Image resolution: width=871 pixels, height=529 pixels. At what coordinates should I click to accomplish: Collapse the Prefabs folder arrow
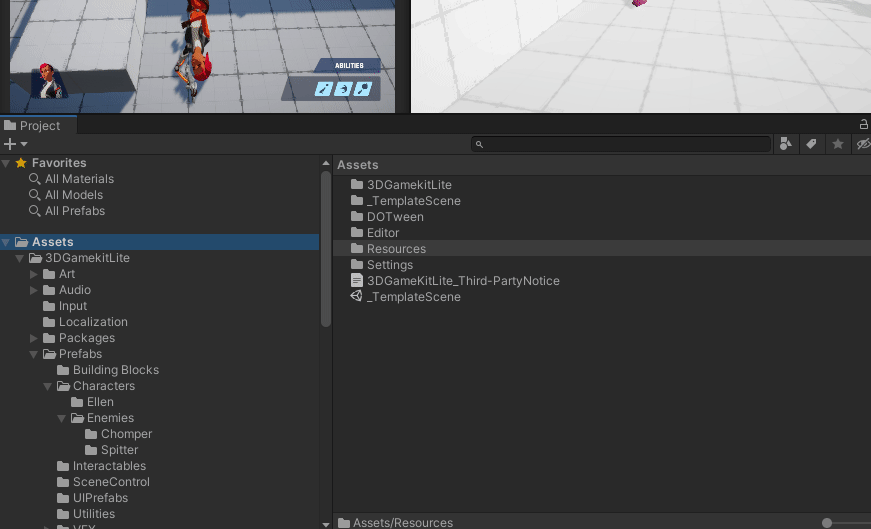pos(33,354)
